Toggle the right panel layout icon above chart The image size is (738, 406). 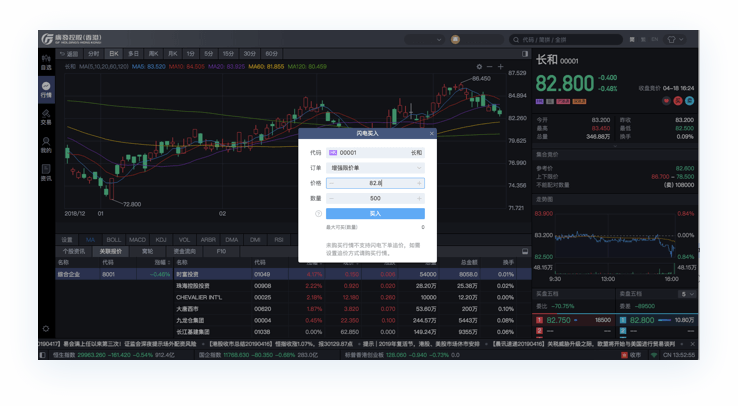(x=525, y=54)
